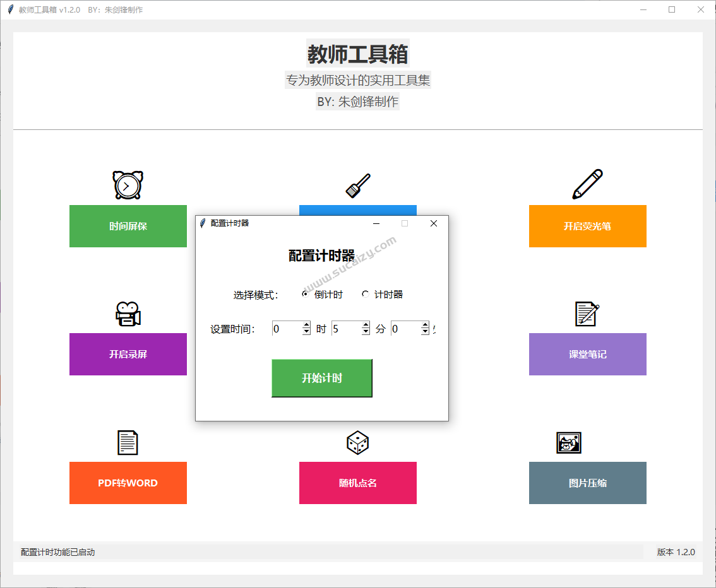Image resolution: width=716 pixels, height=588 pixels.
Task: Click the alarm clock icon above 时间屏保
Action: point(128,184)
